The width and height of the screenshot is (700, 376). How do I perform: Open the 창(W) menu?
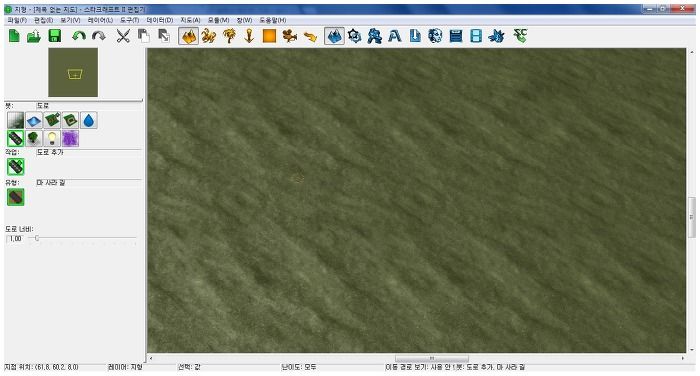tap(244, 20)
